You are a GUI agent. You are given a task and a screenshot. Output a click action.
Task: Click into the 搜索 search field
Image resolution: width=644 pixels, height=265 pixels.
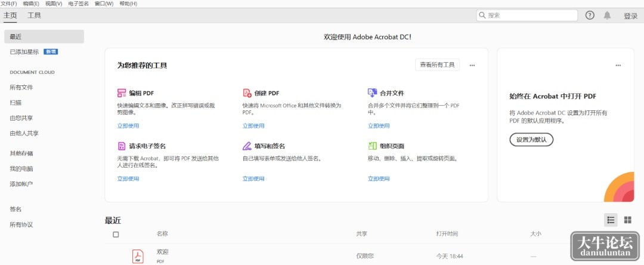527,16
